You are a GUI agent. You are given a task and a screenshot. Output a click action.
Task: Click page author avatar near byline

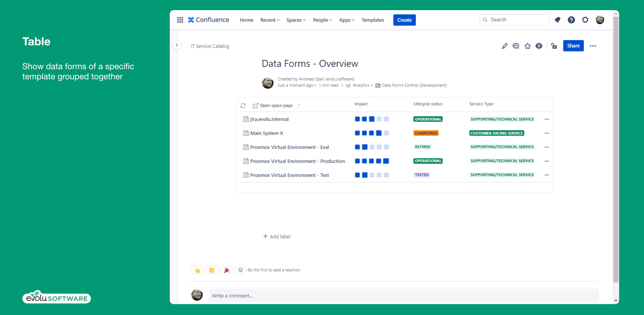click(x=268, y=83)
